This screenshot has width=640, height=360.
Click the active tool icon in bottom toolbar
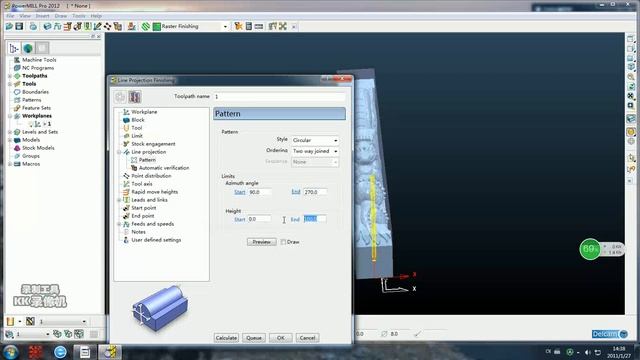coord(10,322)
